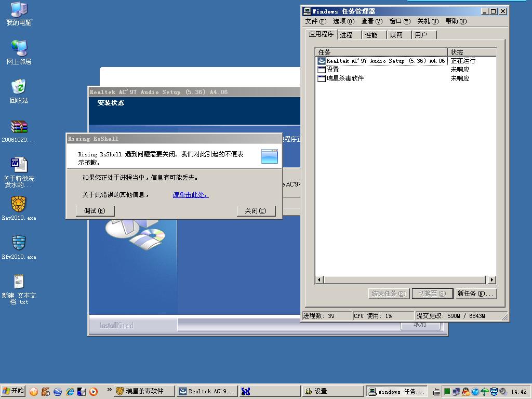Select the 应用程序 tab
Screen dimensions: 532x399
321,34
